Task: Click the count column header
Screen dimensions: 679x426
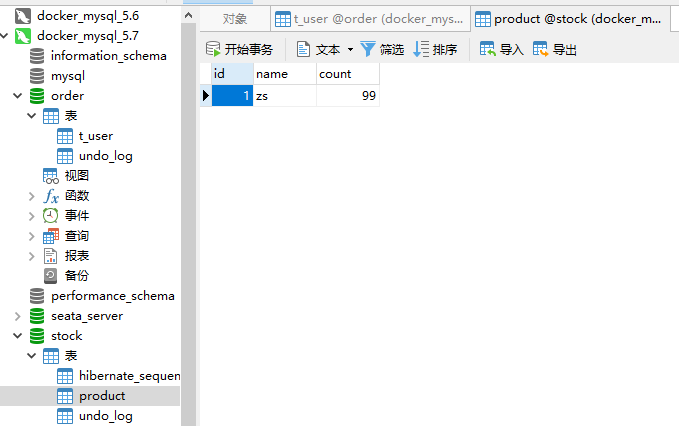Action: tap(335, 74)
